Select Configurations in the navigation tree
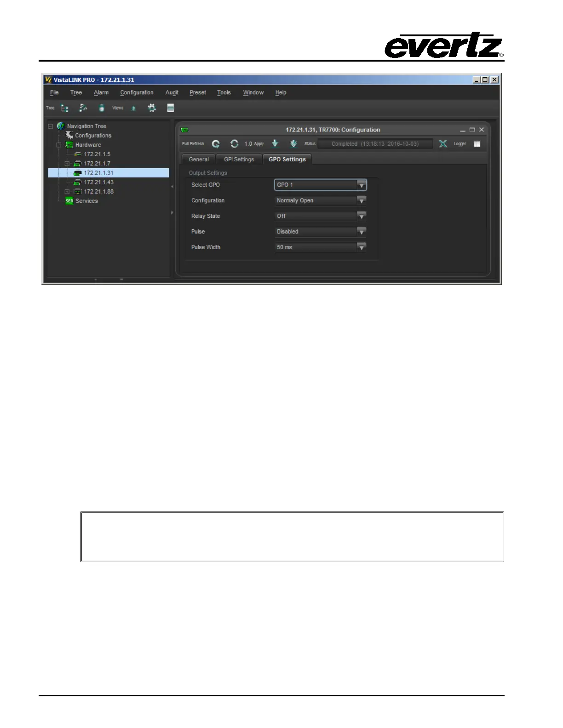This screenshot has height=728, width=563. tap(93, 136)
